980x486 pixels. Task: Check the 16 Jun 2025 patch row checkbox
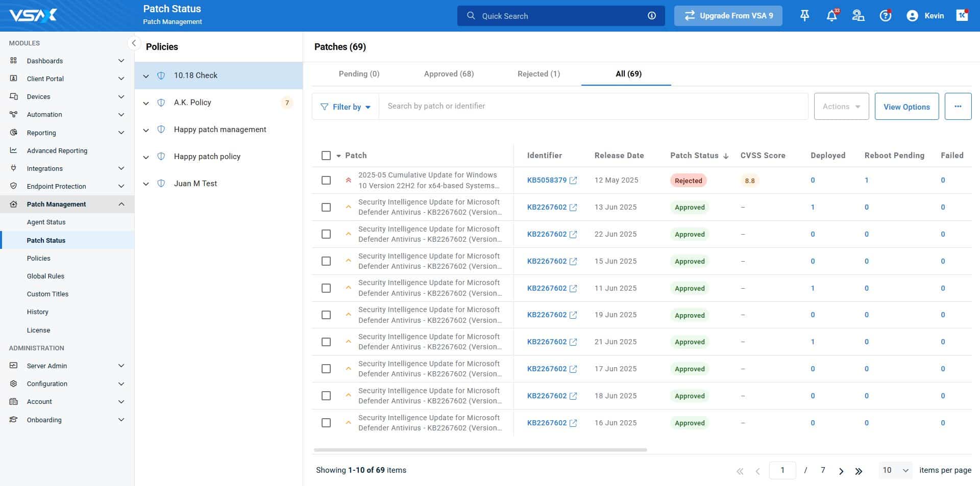(326, 423)
